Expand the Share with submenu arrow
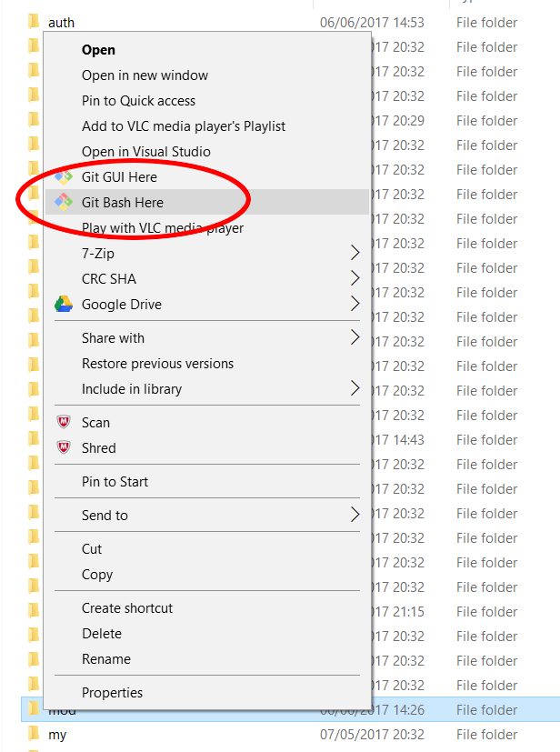Viewport: 560px width, 752px height. 355,337
